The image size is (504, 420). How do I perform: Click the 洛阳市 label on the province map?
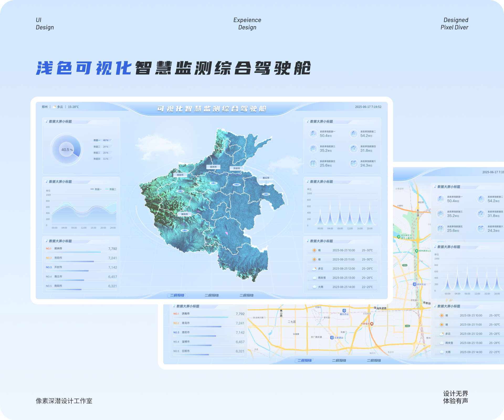[180, 175]
